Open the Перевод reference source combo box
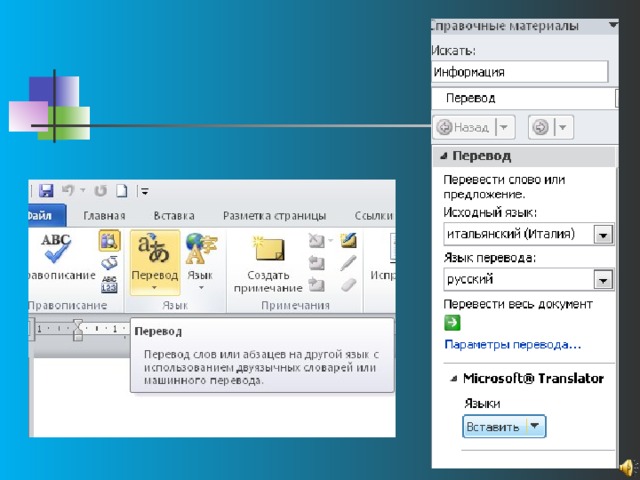This screenshot has height=480, width=640. pyautogui.click(x=524, y=98)
